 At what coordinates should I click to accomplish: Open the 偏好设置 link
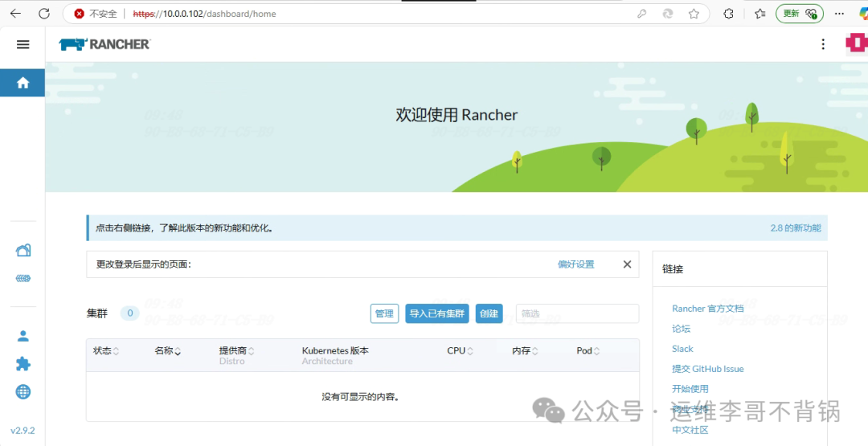click(575, 264)
